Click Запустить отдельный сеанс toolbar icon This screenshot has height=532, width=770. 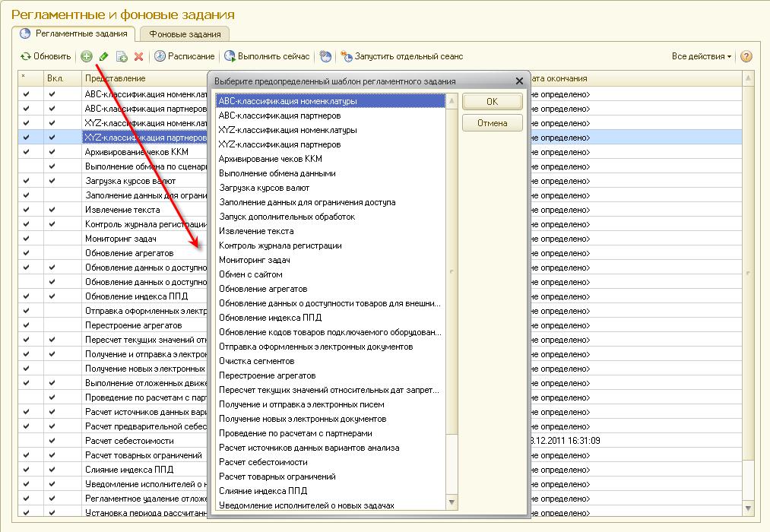pos(347,56)
